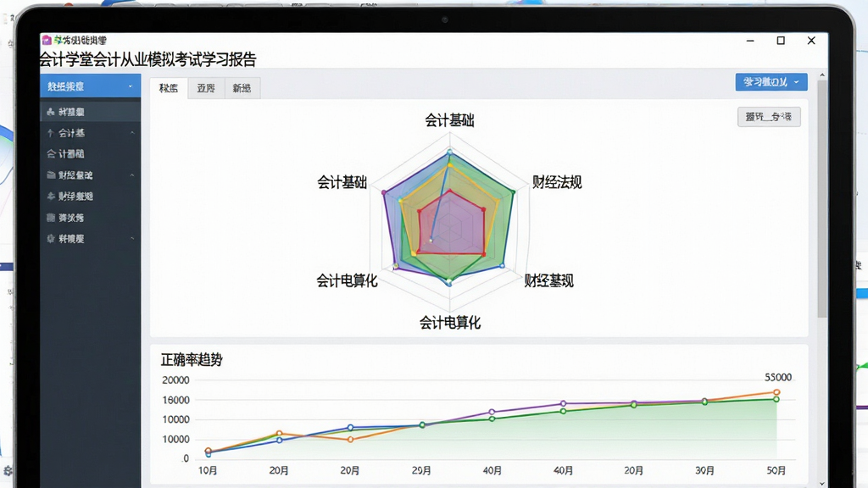Click the purple vertex near the left 会计基础 label
The width and height of the screenshot is (868, 488).
(x=384, y=192)
